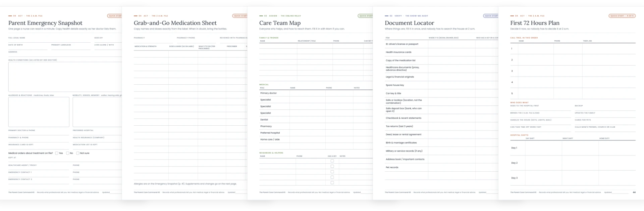The height and width of the screenshot is (211, 644).
Task: Select the Grab-and-Go Medication Sheet title
Action: pos(175,23)
